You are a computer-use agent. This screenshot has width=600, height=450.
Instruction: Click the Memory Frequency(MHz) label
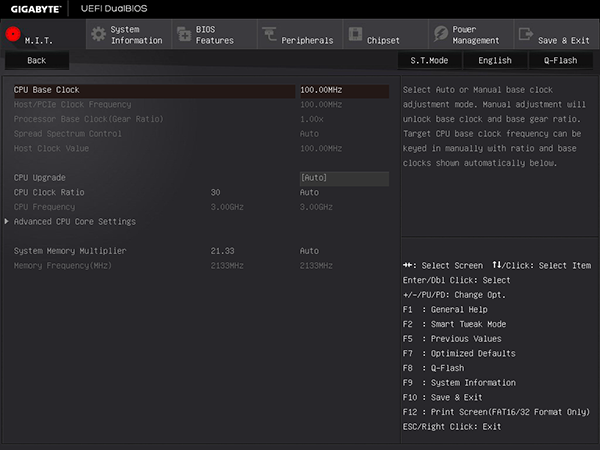tap(63, 266)
